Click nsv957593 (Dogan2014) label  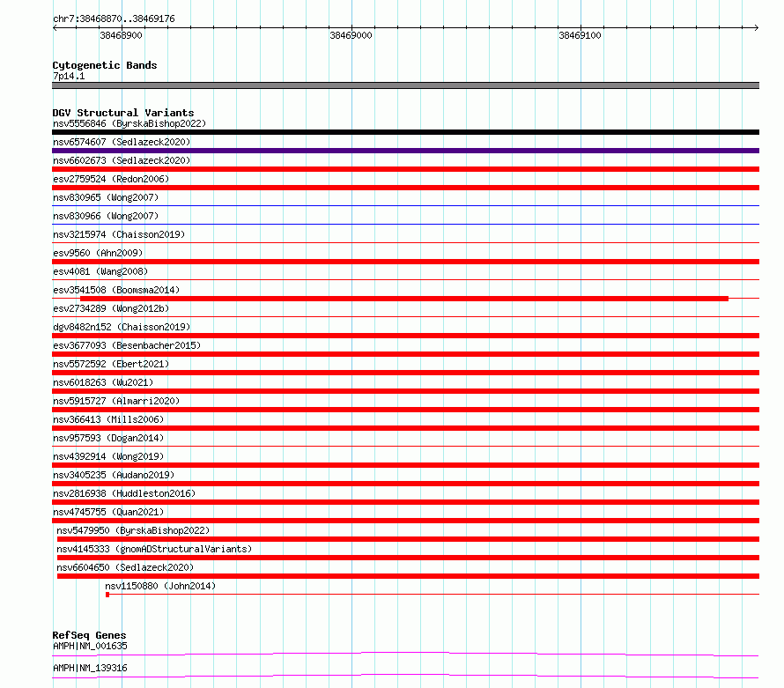(108, 438)
